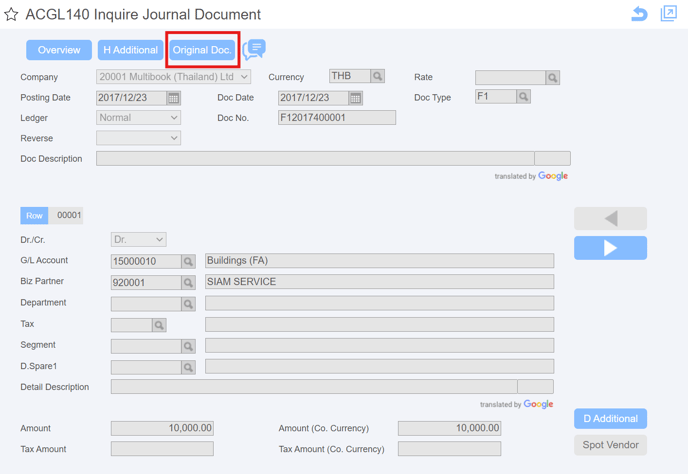
Task: Click the G/L Account search icon
Action: (x=188, y=262)
